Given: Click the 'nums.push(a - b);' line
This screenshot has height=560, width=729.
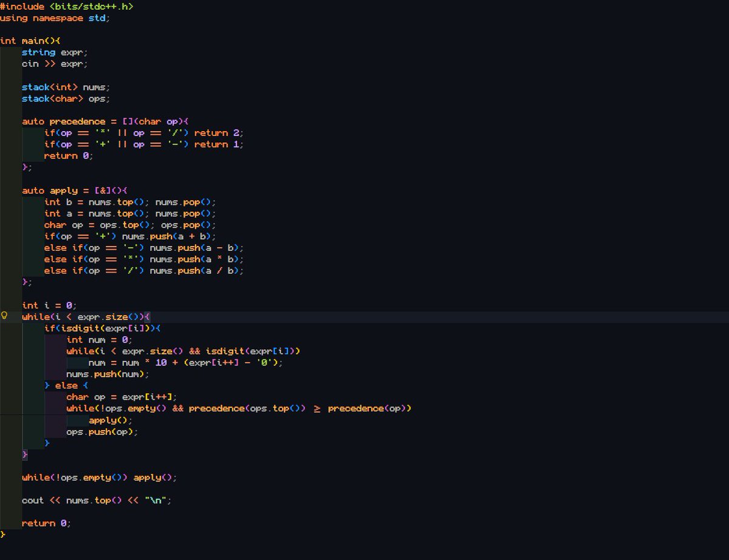Looking at the screenshot, I should [x=145, y=248].
